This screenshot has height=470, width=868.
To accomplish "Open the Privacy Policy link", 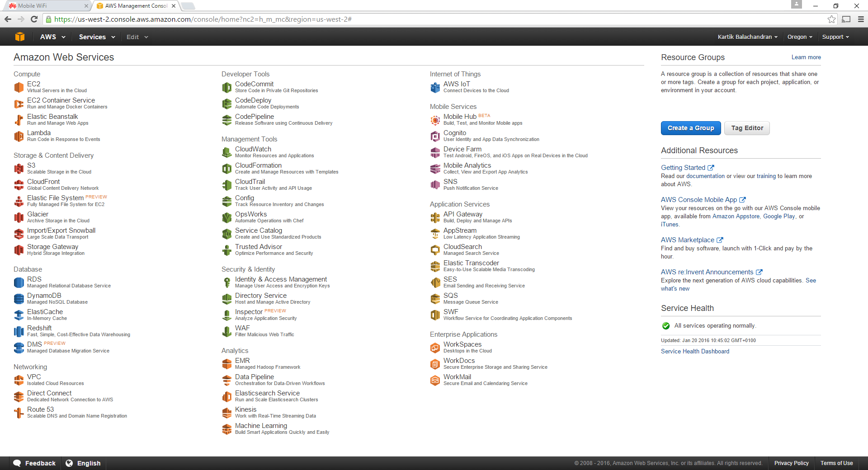I will click(x=791, y=463).
